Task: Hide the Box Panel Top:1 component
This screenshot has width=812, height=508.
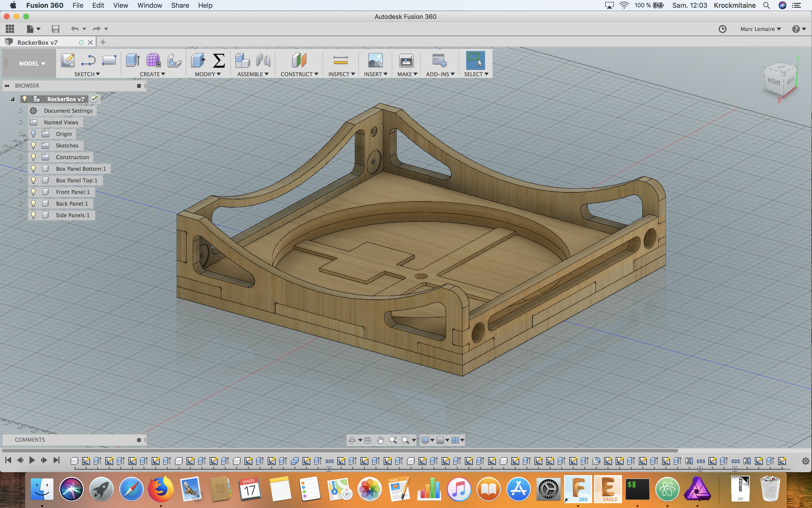Action: click(33, 180)
